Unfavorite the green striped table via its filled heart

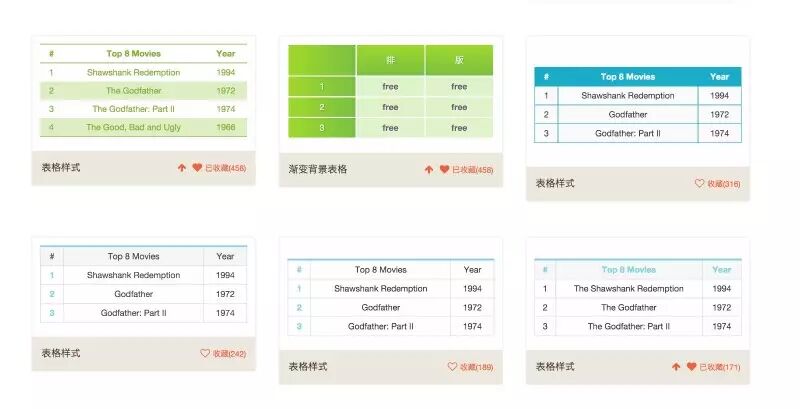click(x=197, y=168)
